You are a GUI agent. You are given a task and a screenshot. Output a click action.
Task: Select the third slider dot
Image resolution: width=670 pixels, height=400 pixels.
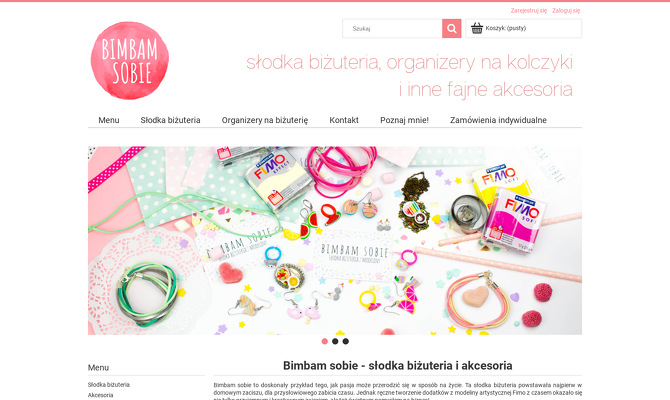pyautogui.click(x=346, y=341)
